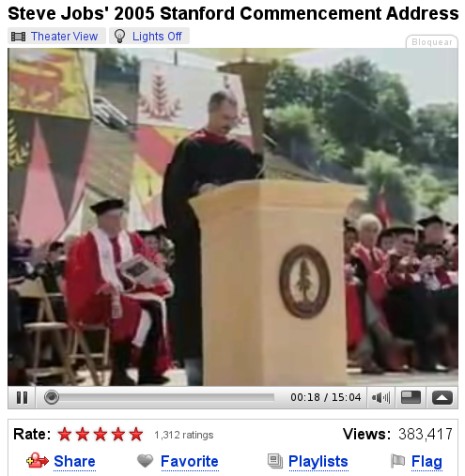
Task: Mute the volume speaker icon
Action: [x=381, y=397]
